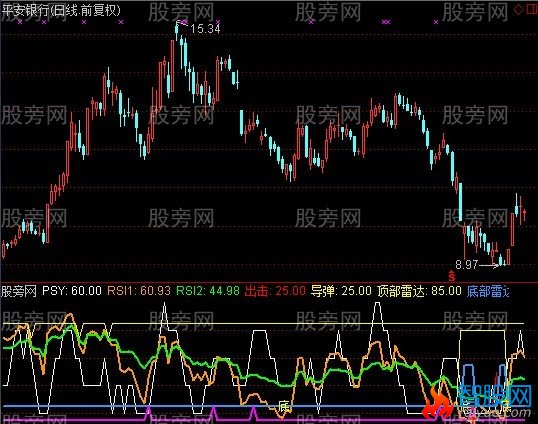Screen dimensions: 538x424
Task: Select the blue 底部雷达 indicator label
Action: (488, 291)
